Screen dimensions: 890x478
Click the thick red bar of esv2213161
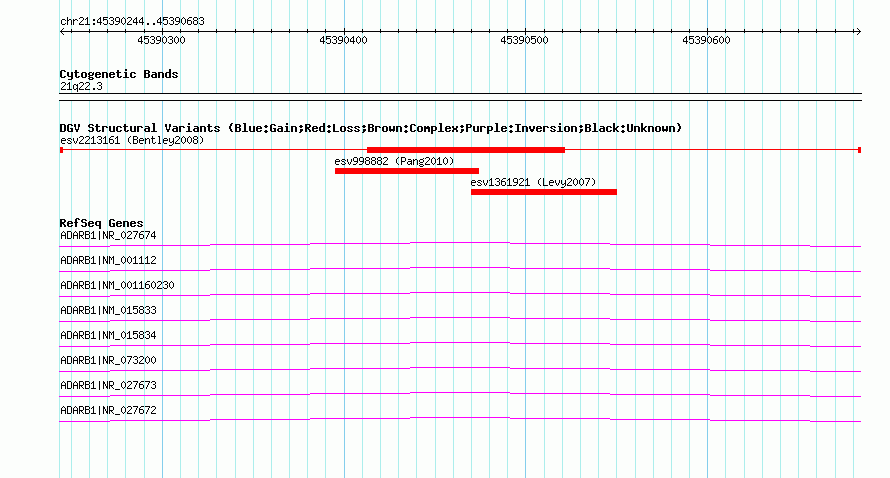point(466,150)
